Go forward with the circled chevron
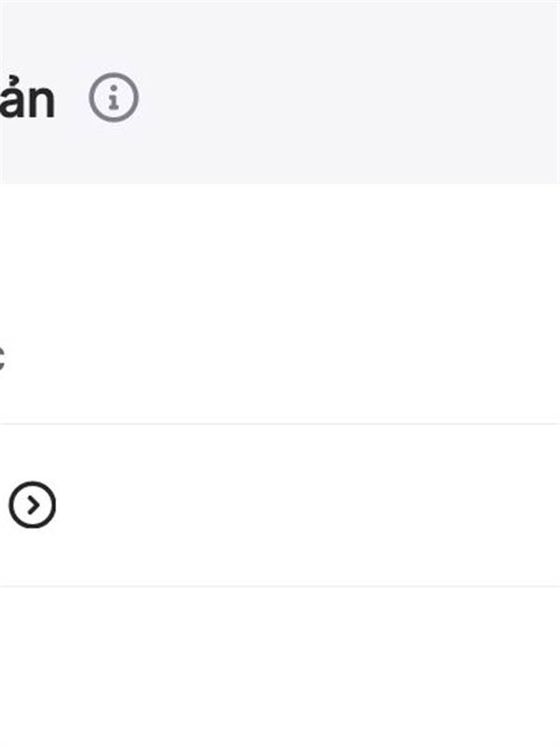560x747 pixels. point(32,504)
